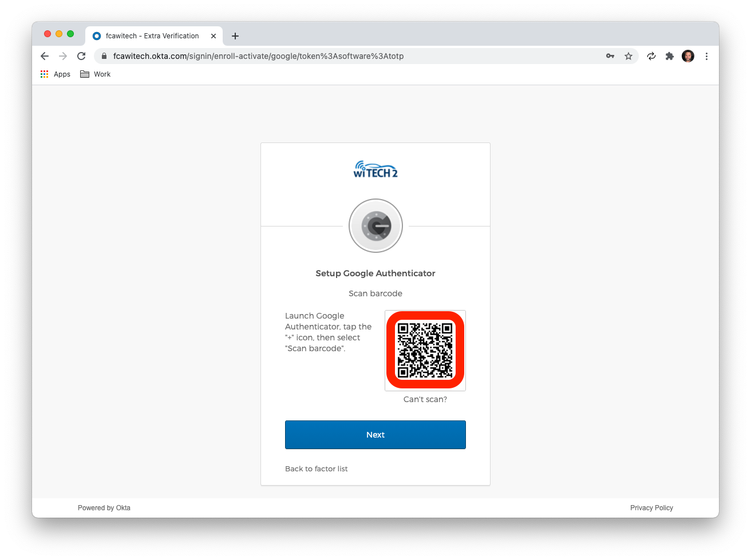This screenshot has width=751, height=560.
Task: Click the QR barcode image
Action: (425, 350)
